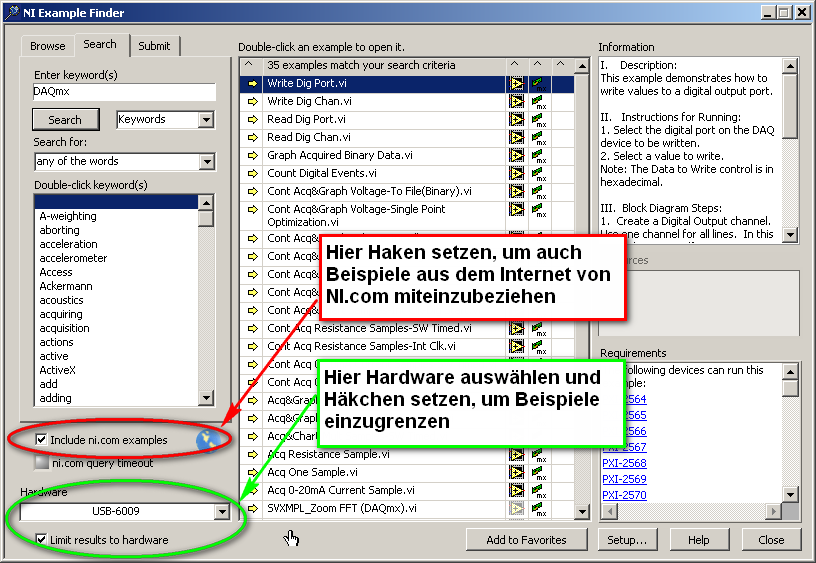Click the DAQmx icon in the Read Dig Chan.vi row
Viewport: 816px width, 563px height.
pyautogui.click(x=539, y=138)
